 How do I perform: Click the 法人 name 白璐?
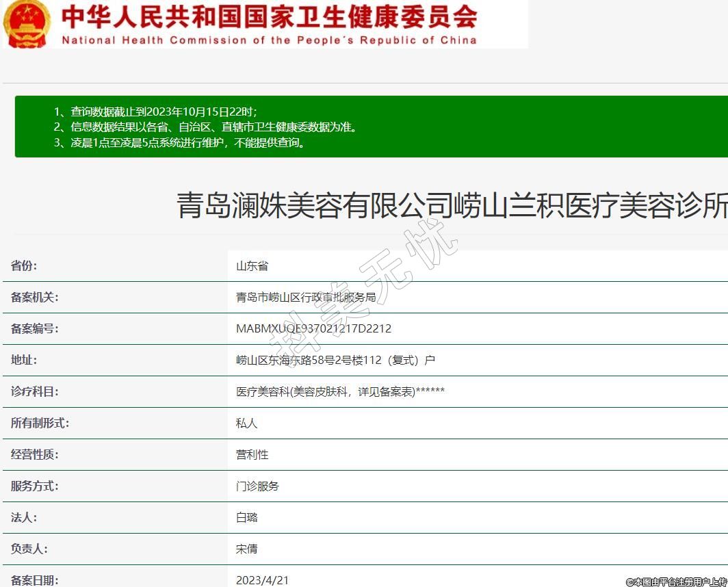coord(246,518)
